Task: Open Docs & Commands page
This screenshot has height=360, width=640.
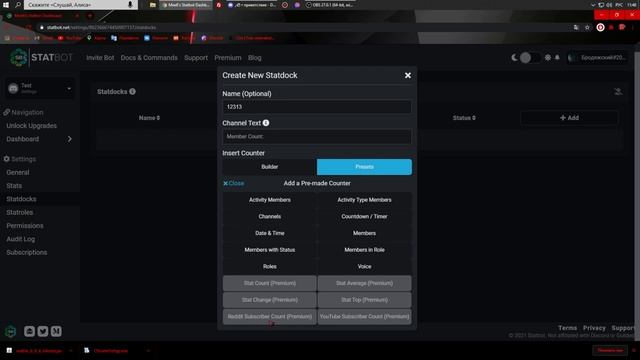Action: tap(149, 58)
